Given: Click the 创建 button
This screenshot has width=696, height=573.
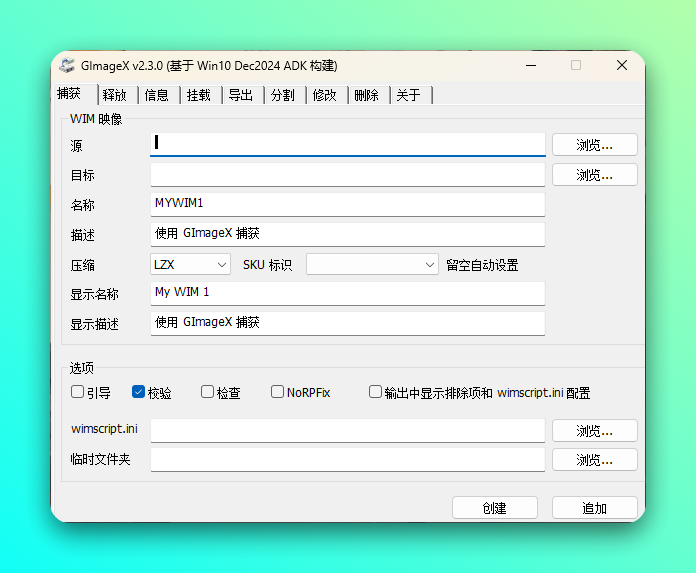Looking at the screenshot, I should point(495,507).
